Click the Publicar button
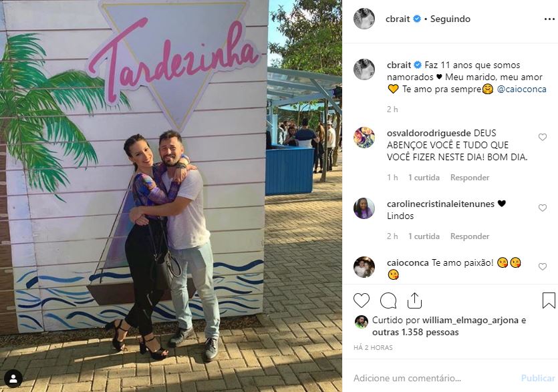This screenshot has height=392, width=558. tap(538, 378)
